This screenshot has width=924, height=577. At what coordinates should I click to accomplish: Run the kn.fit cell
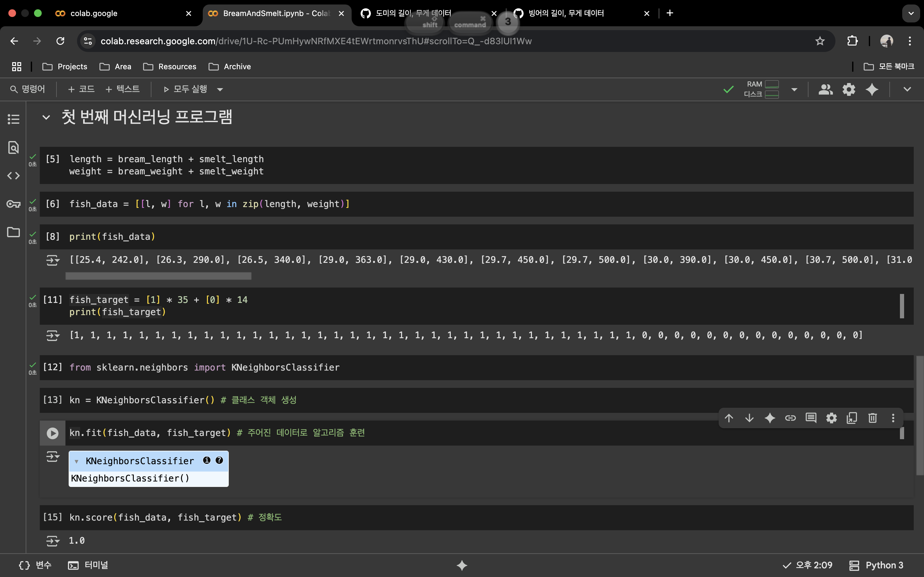click(x=52, y=433)
